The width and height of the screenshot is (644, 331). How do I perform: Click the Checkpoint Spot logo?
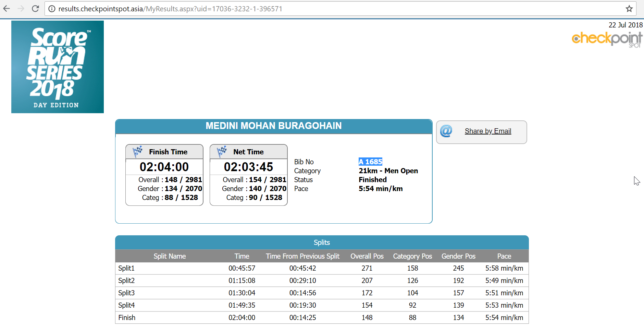607,39
